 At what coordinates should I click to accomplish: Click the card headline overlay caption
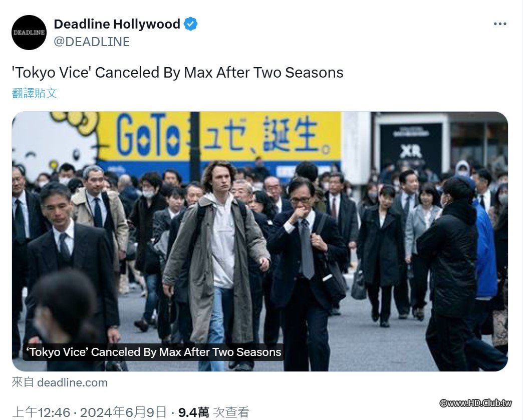coord(153,352)
